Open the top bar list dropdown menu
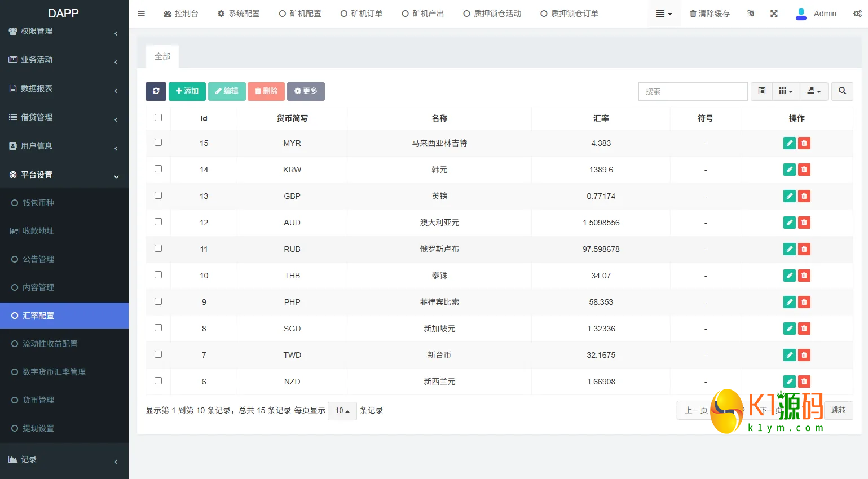This screenshot has height=479, width=868. coord(664,14)
